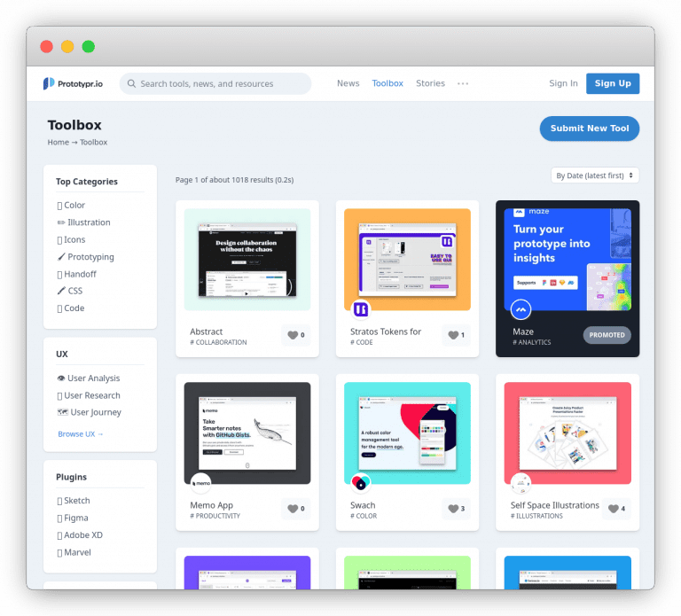Click the CSS brush icon

click(x=61, y=291)
